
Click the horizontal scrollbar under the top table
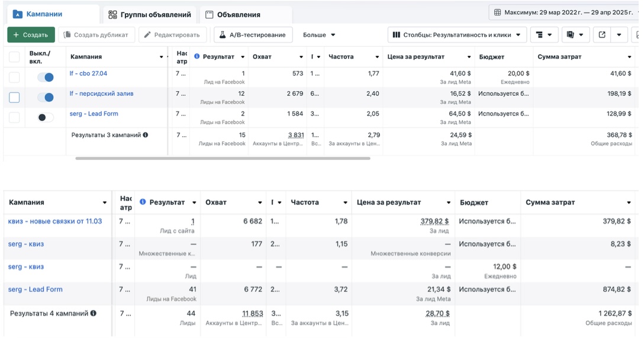coord(223,159)
